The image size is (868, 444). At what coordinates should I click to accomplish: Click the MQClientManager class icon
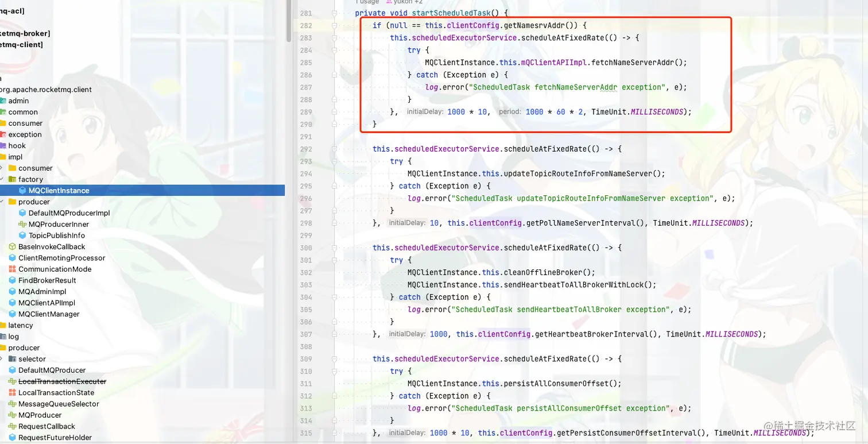point(13,314)
